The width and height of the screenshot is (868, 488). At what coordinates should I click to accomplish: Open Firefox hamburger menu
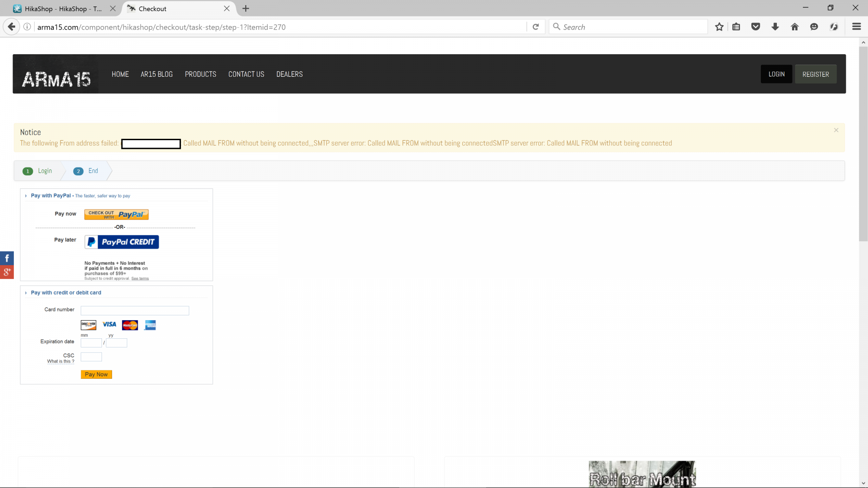[856, 27]
